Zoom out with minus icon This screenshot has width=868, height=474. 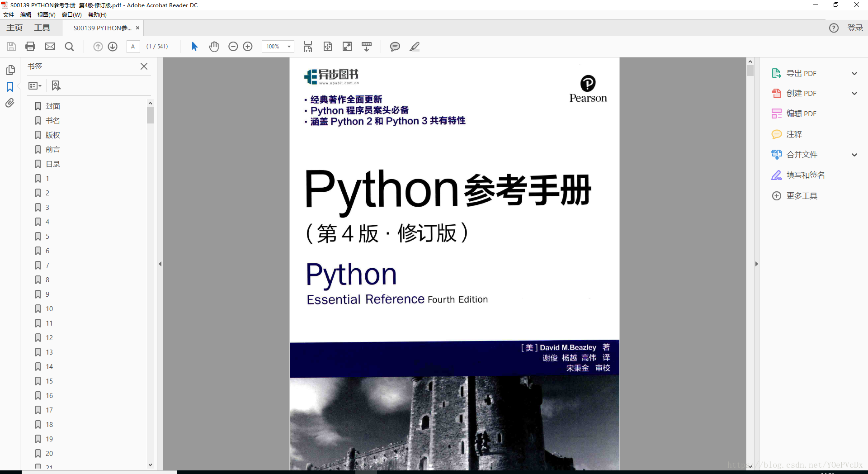click(x=233, y=47)
